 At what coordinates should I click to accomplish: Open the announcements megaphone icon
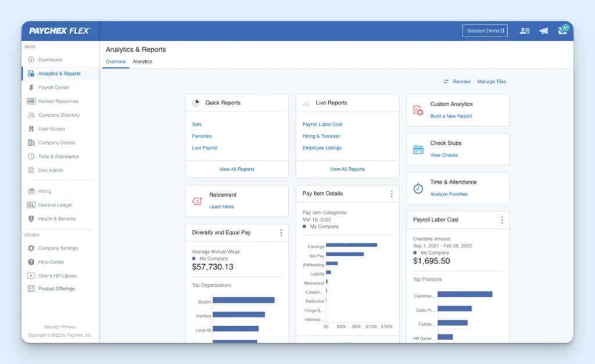(x=543, y=31)
